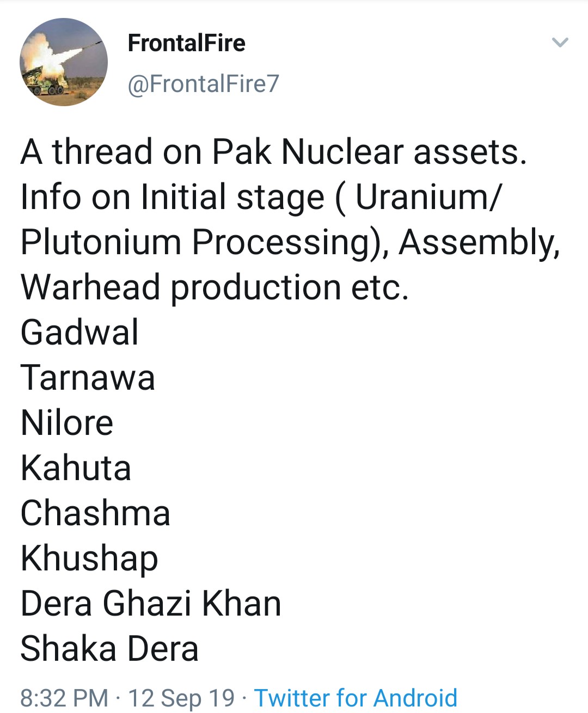
Task: Tap the Info on Initial stage line
Action: 260,196
